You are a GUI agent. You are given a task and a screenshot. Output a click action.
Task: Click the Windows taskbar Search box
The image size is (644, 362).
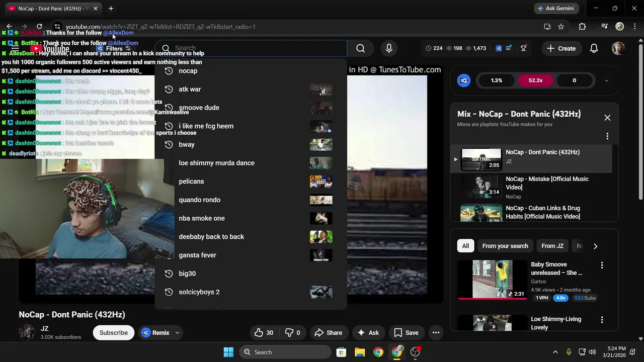click(285, 352)
